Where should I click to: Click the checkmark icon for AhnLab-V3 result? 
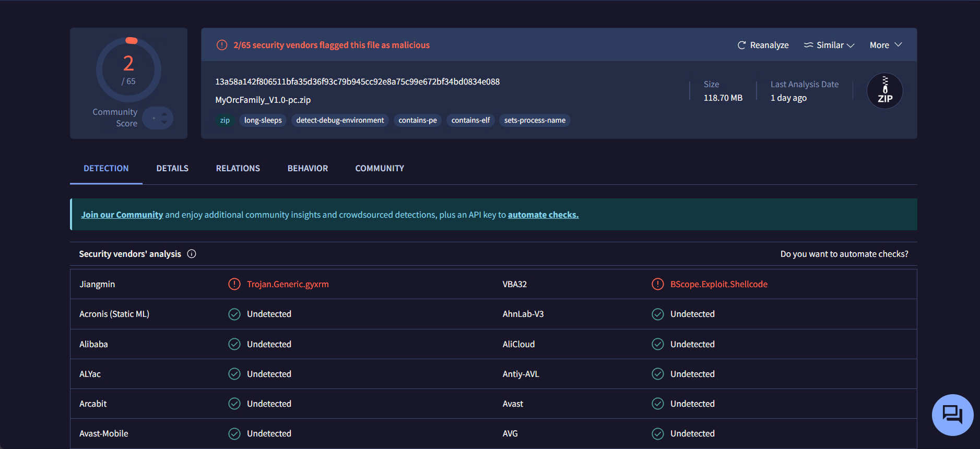[658, 314]
